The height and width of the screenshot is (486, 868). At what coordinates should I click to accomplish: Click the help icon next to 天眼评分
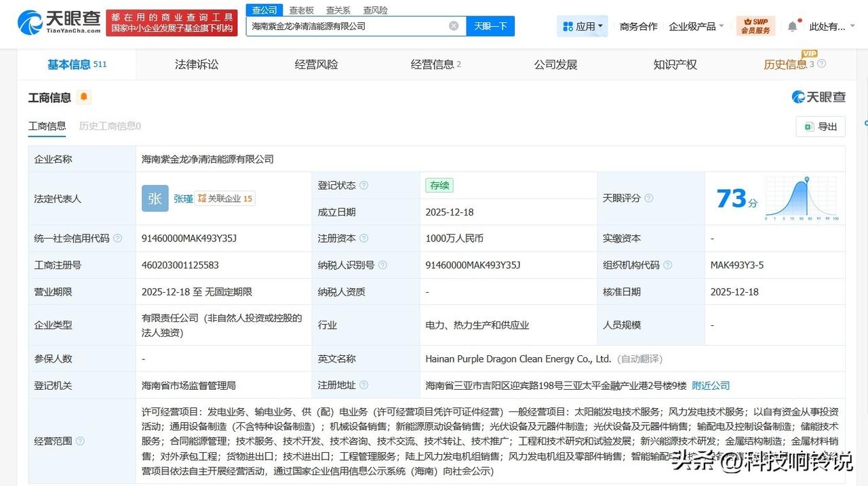[649, 198]
